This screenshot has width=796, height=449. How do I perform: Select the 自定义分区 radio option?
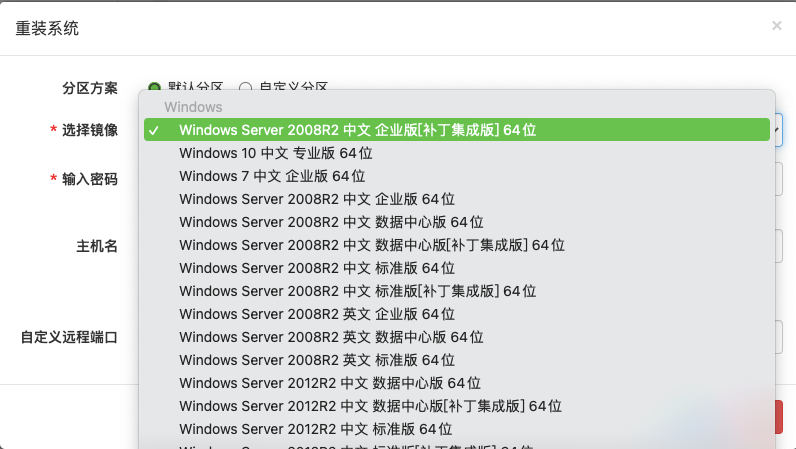coord(245,87)
